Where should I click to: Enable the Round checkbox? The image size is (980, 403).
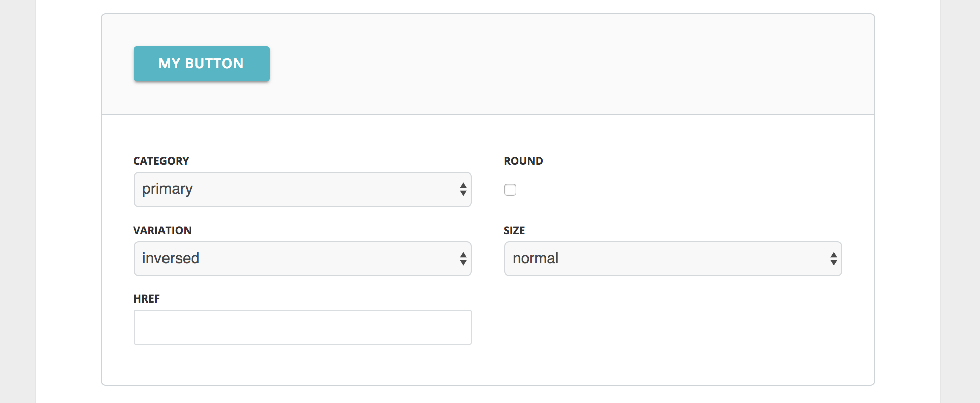click(x=510, y=190)
